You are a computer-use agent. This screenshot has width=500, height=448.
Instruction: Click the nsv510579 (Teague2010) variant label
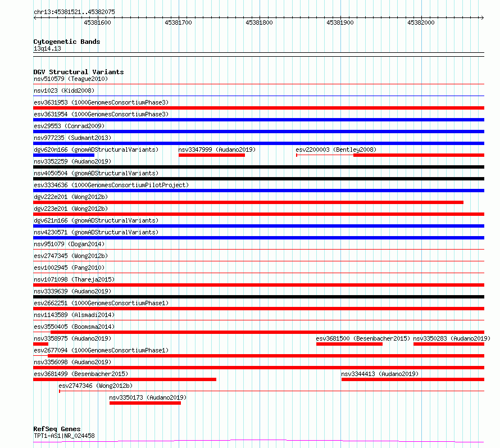click(71, 79)
